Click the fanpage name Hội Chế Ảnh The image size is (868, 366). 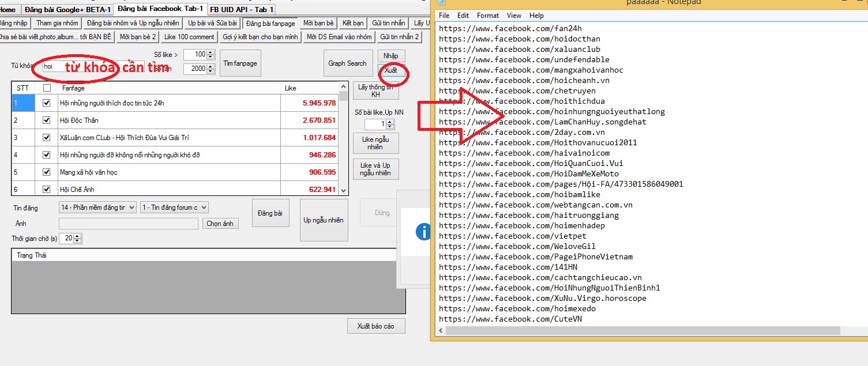coord(78,190)
